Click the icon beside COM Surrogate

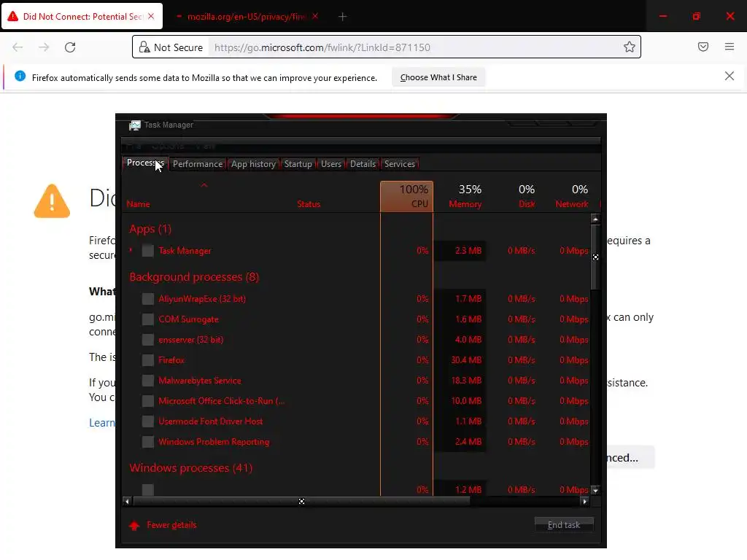click(x=147, y=319)
